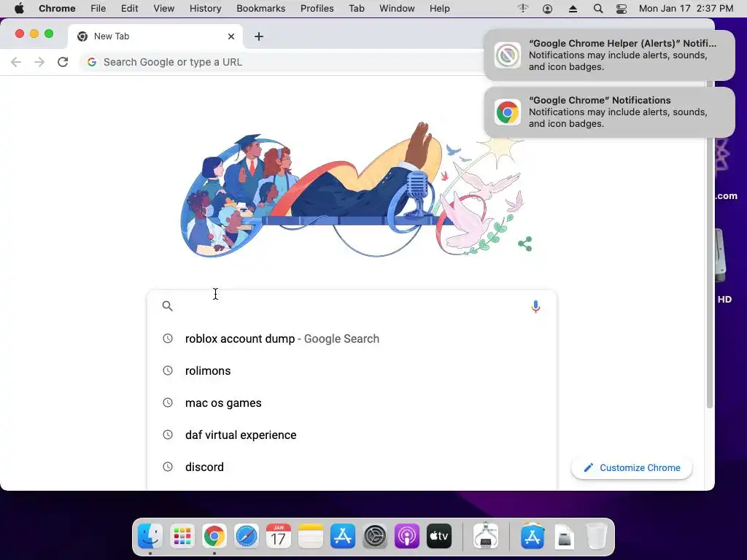Viewport: 747px width, 560px height.
Task: Open Notes from the Dock
Action: (311, 536)
